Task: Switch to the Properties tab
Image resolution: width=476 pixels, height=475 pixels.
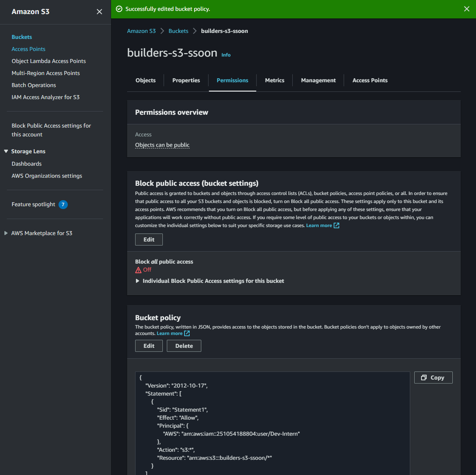Action: [x=186, y=80]
